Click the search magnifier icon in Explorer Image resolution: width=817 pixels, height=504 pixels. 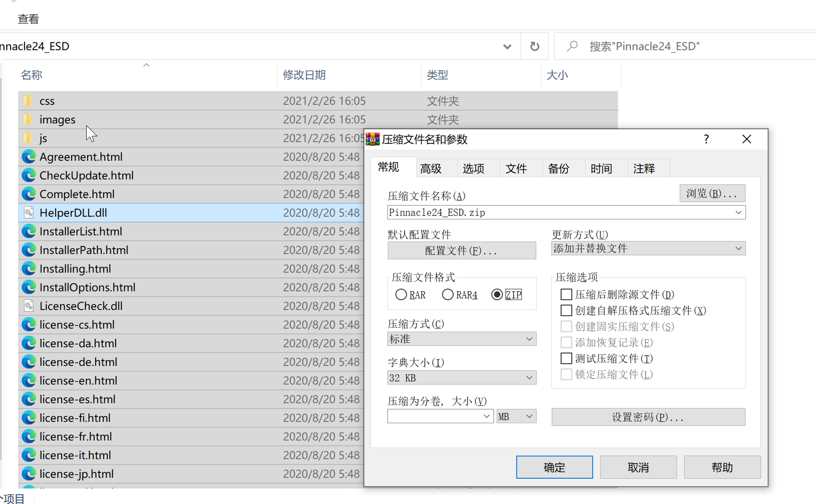(x=572, y=46)
